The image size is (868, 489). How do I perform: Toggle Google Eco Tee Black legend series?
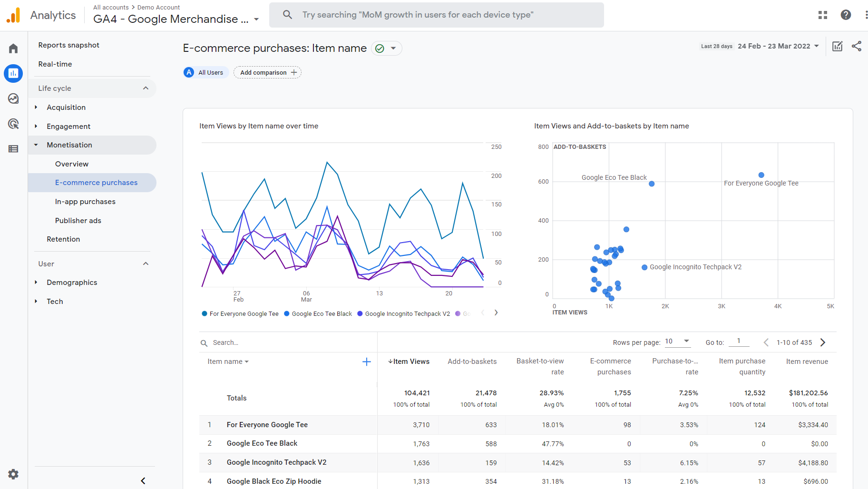click(x=318, y=314)
